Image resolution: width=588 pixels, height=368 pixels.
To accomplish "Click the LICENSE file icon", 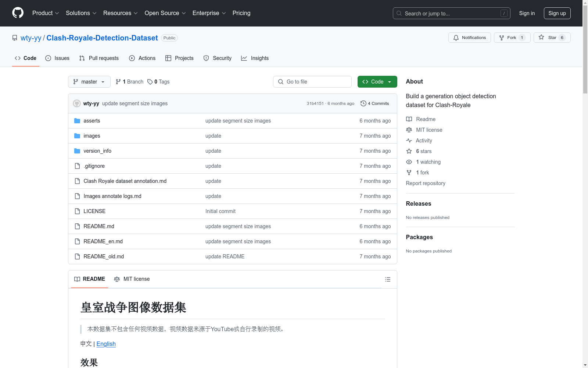I will point(77,211).
